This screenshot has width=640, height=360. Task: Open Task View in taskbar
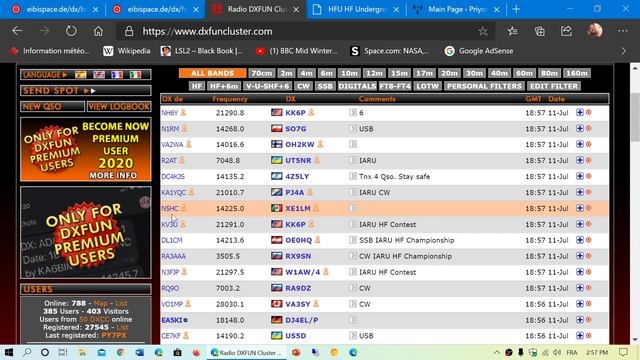(62, 352)
